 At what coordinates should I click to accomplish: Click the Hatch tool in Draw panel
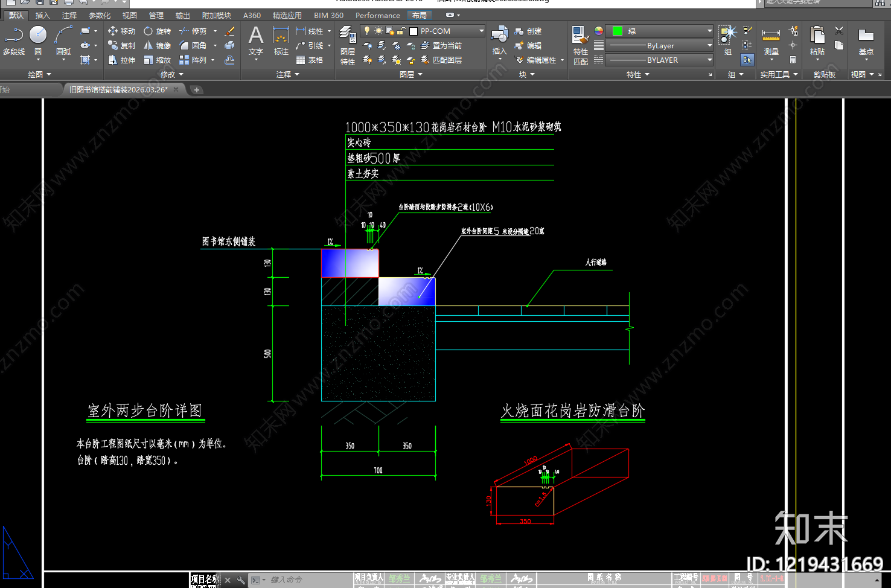85,60
